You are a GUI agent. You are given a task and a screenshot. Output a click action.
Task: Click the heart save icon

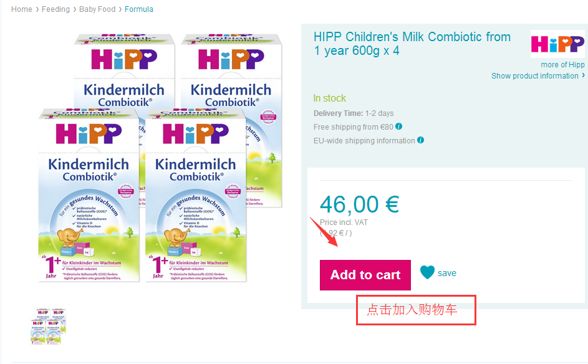click(427, 273)
